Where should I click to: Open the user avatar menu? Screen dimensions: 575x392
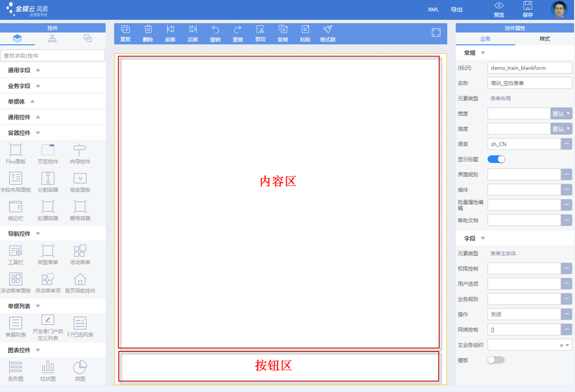(559, 10)
